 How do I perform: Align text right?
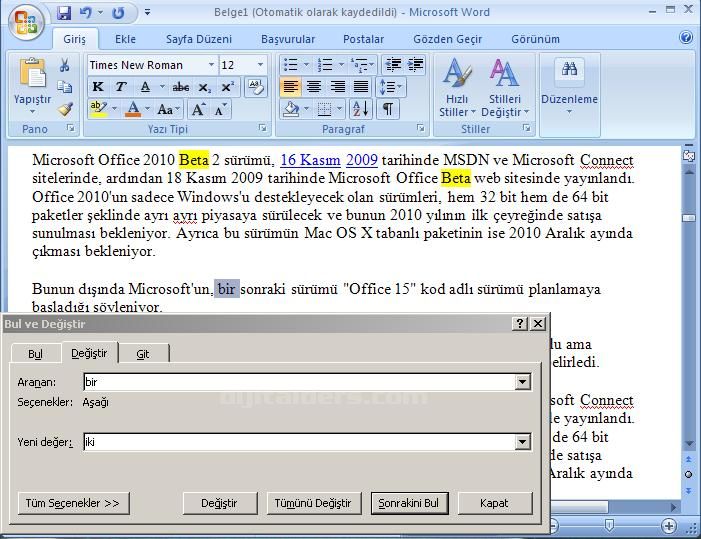tap(338, 86)
